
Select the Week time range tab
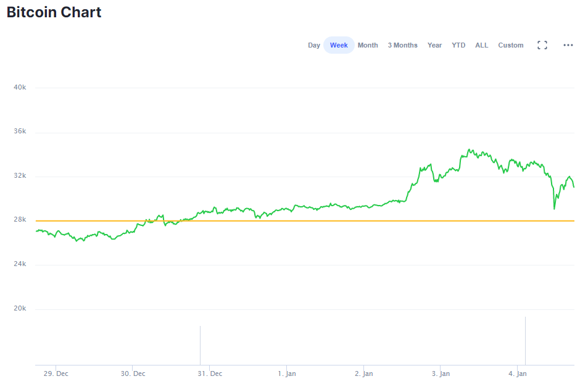339,45
